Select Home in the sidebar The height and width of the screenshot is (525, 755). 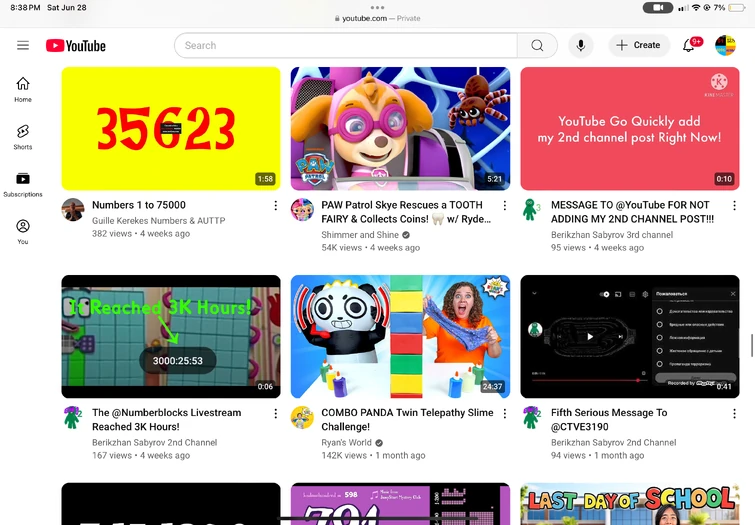(x=23, y=90)
